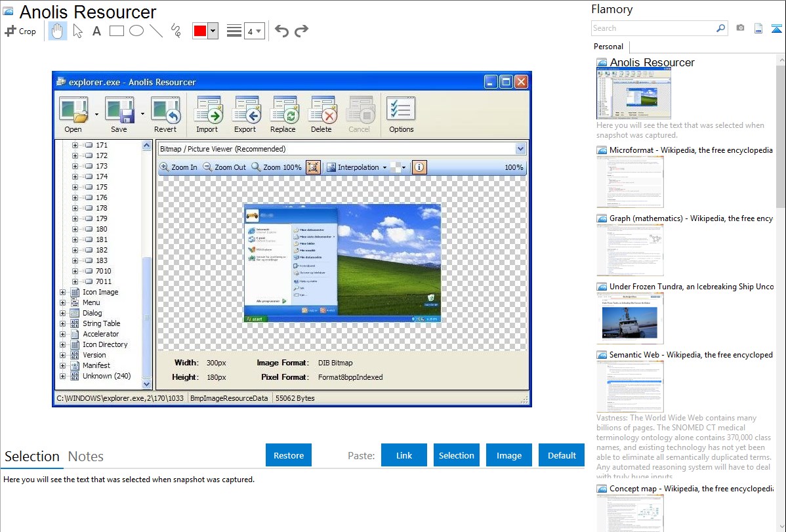Screen dimensions: 786x532
Task: Click the Link paste button
Action: (x=404, y=455)
